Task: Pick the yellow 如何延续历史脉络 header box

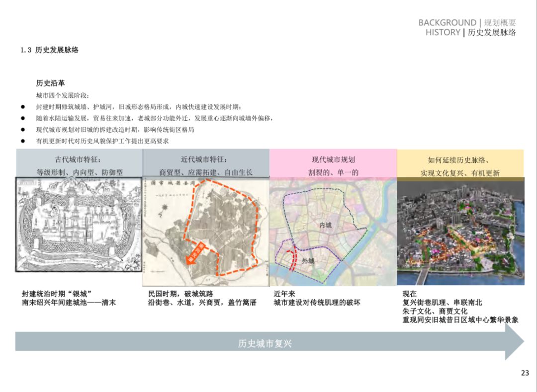Action: [x=460, y=165]
